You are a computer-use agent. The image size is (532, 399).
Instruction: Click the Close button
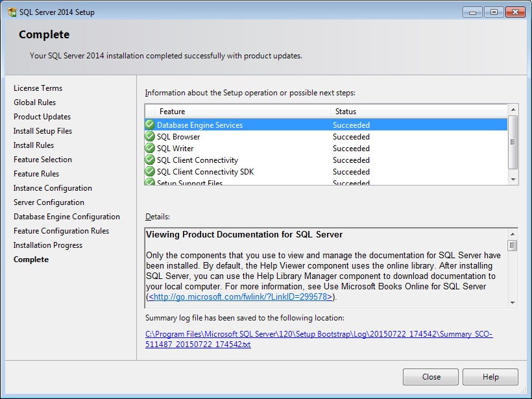pos(430,377)
